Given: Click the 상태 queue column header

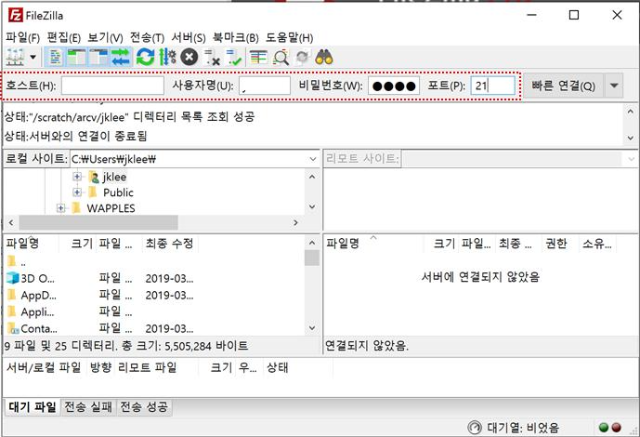Looking at the screenshot, I should [x=277, y=368].
